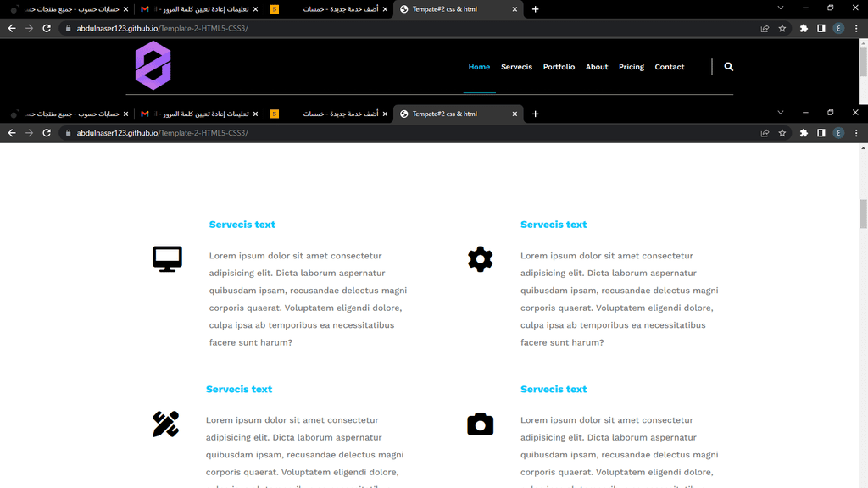This screenshot has height=488, width=868.
Task: Share page via upper toolbar share icon
Action: [x=765, y=28]
